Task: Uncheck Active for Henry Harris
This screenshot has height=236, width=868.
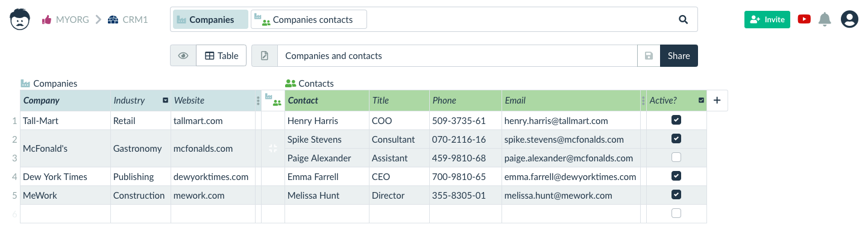Action: point(676,120)
